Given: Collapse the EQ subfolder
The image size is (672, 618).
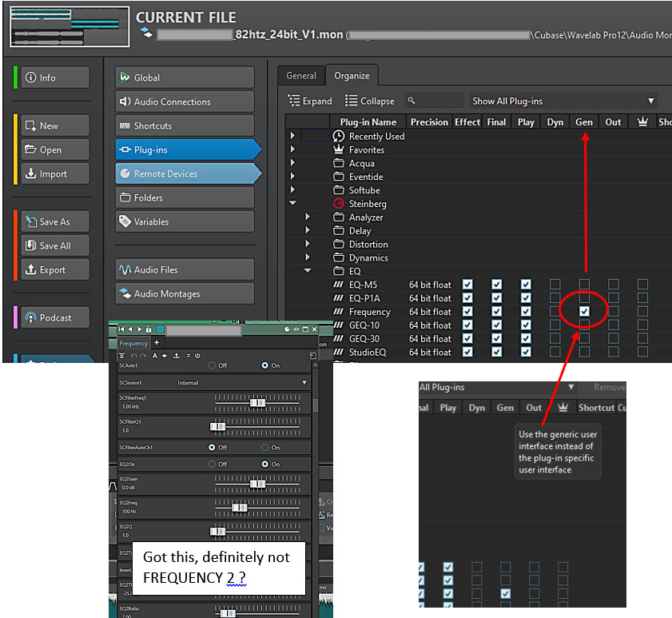Looking at the screenshot, I should tap(308, 270).
